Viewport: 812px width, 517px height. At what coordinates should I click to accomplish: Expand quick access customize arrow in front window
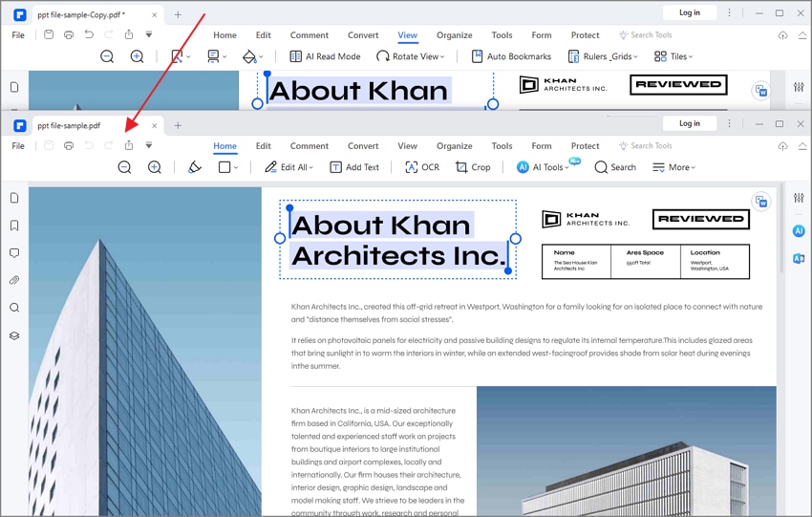click(149, 145)
